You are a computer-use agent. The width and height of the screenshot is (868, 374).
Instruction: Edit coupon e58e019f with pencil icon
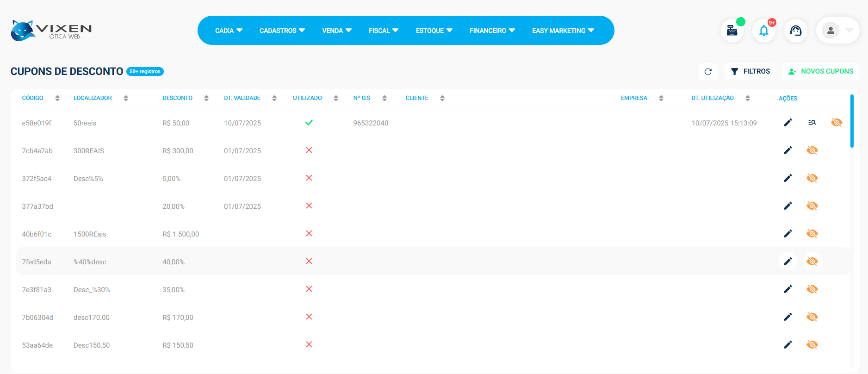(788, 123)
